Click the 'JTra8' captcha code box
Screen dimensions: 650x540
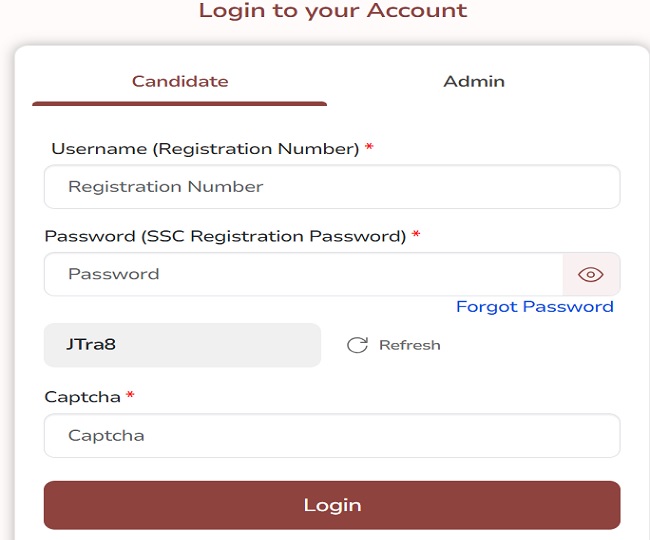[x=182, y=345]
